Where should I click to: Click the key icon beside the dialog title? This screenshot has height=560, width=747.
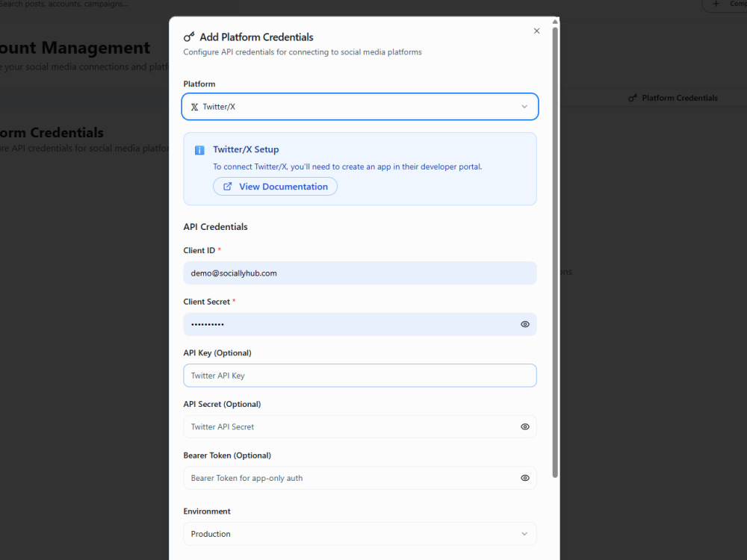(x=189, y=37)
